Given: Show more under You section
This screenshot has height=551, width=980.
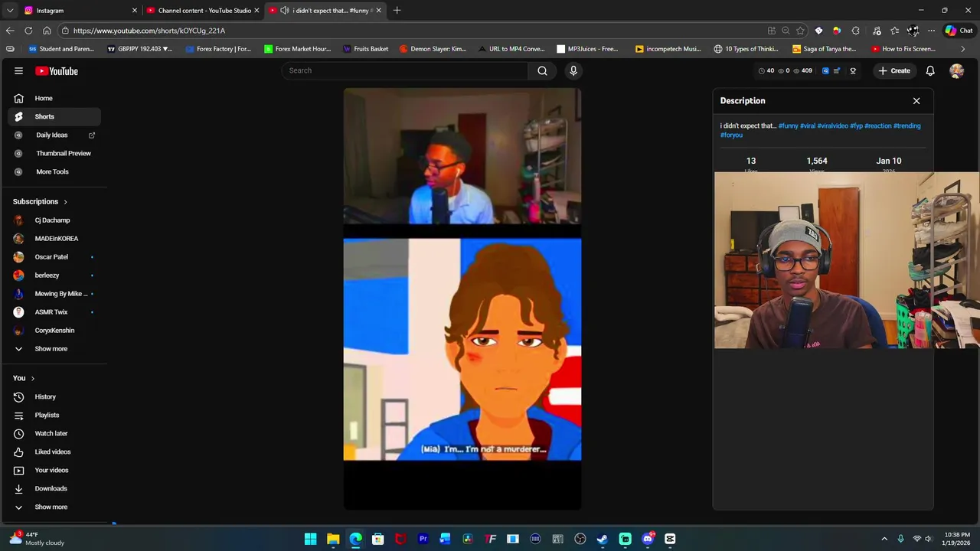Looking at the screenshot, I should [51, 507].
